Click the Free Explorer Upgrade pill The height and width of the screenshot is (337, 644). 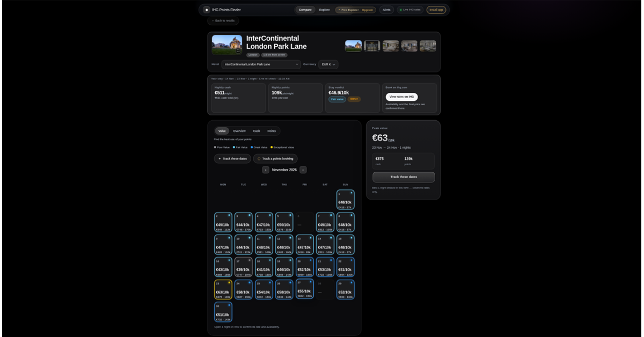click(x=356, y=10)
